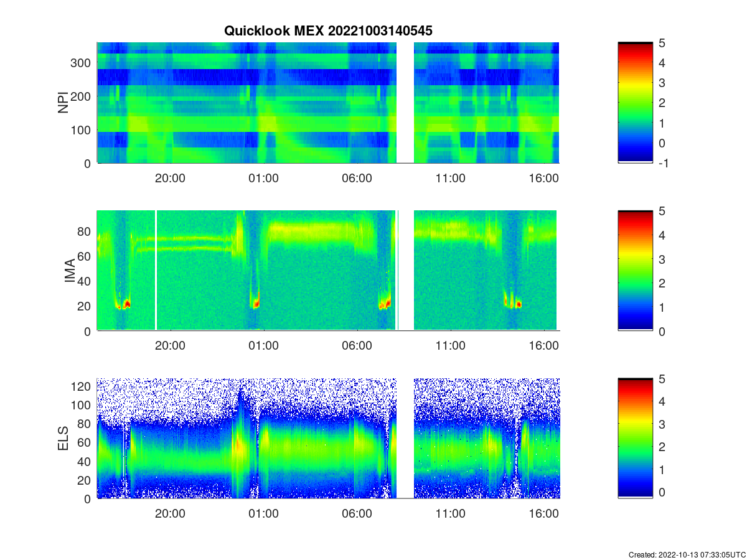Click the 300 tick on NPI y-axis
747x560 pixels.
[x=82, y=62]
